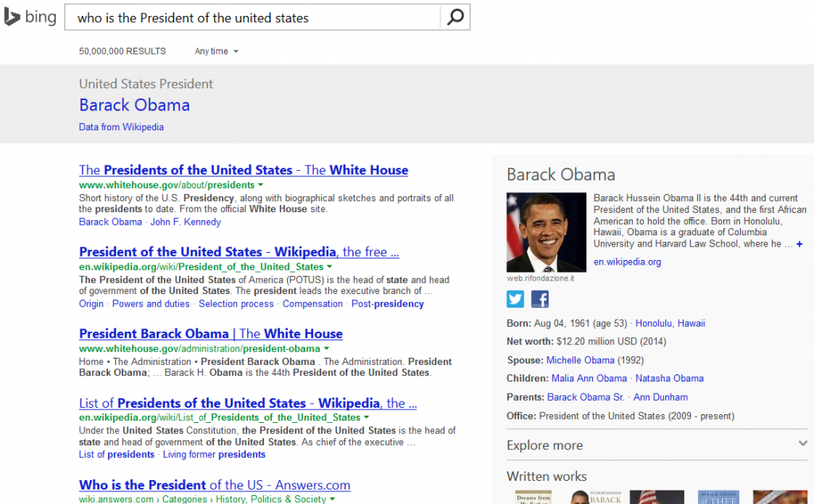This screenshot has width=814, height=504.
Task: Open the Barack Obama answer heading link
Action: tap(134, 105)
